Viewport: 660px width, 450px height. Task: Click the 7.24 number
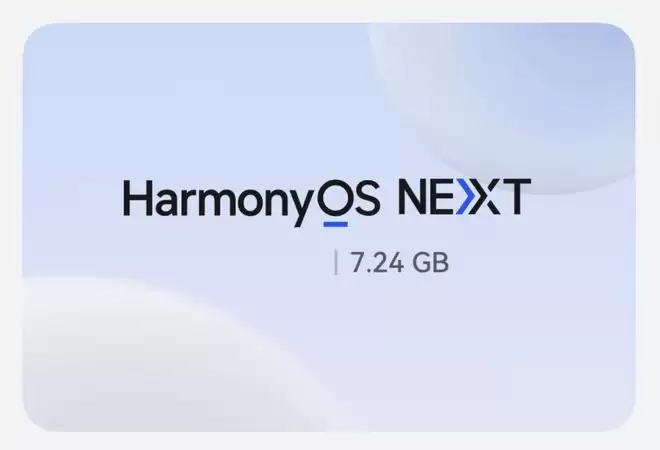click(x=377, y=263)
